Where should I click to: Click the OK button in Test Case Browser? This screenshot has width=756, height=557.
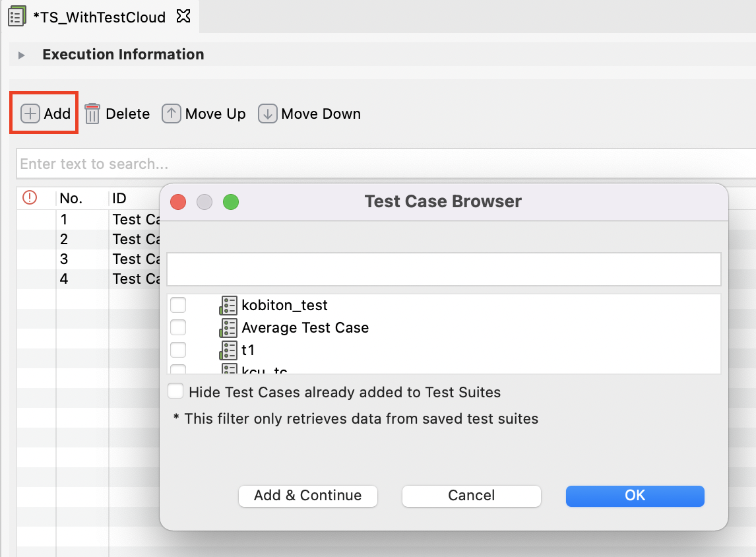(634, 496)
